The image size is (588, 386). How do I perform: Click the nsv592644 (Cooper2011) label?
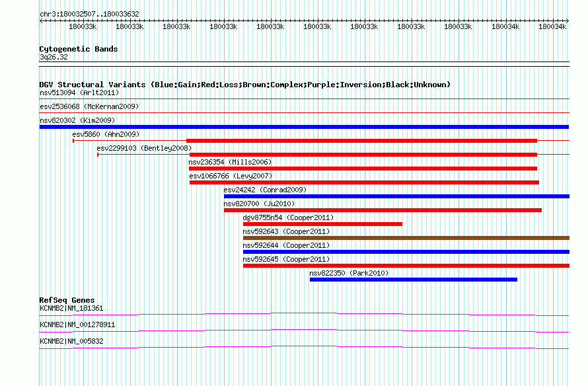(286, 245)
